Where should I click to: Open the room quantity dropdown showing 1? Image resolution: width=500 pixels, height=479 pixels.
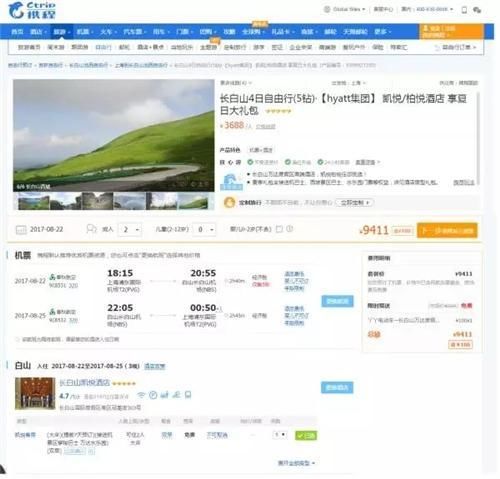pyautogui.click(x=280, y=435)
